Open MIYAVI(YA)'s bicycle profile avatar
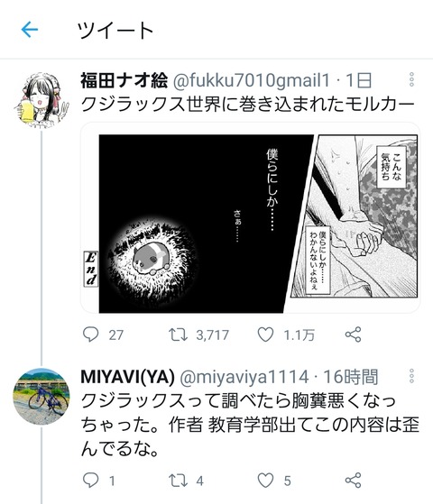The height and width of the screenshot is (504, 433). [x=41, y=397]
